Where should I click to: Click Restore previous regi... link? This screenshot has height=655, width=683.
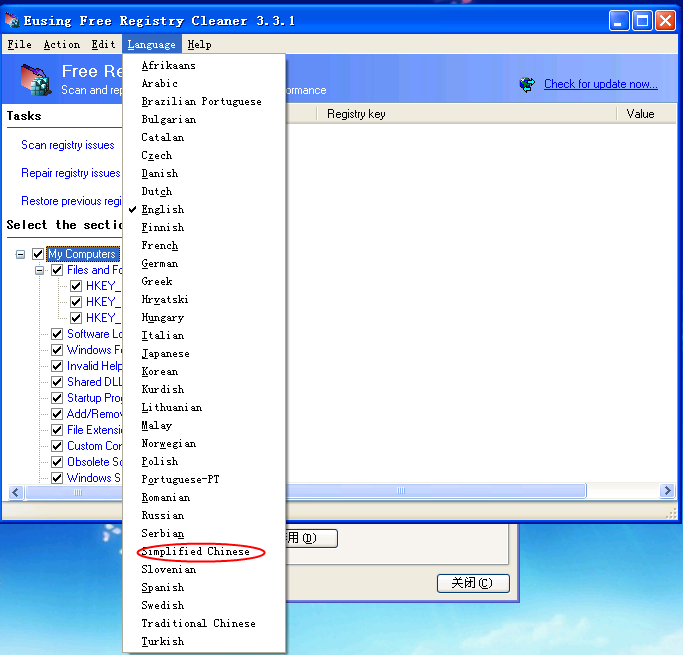[71, 201]
